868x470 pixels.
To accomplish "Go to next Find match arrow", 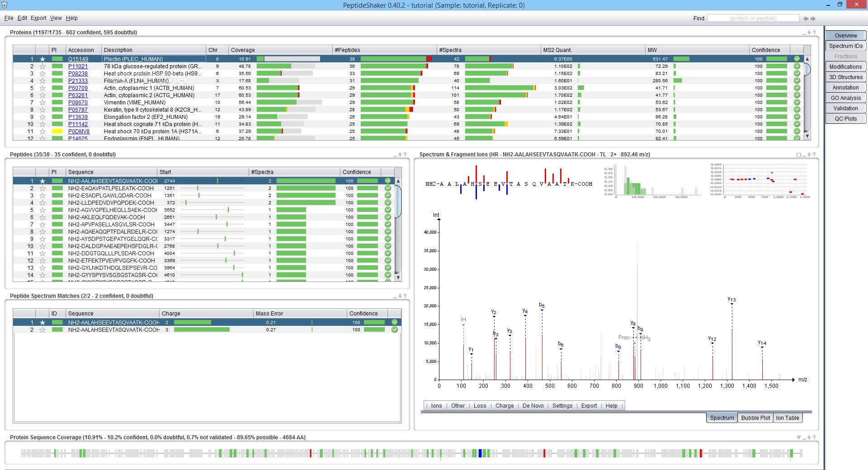I will 813,19.
